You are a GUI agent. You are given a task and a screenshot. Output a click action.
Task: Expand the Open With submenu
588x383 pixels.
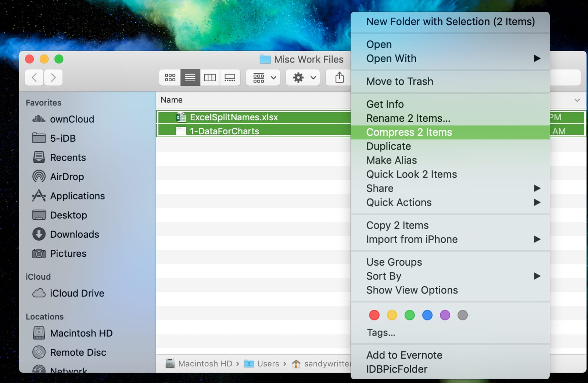point(391,58)
